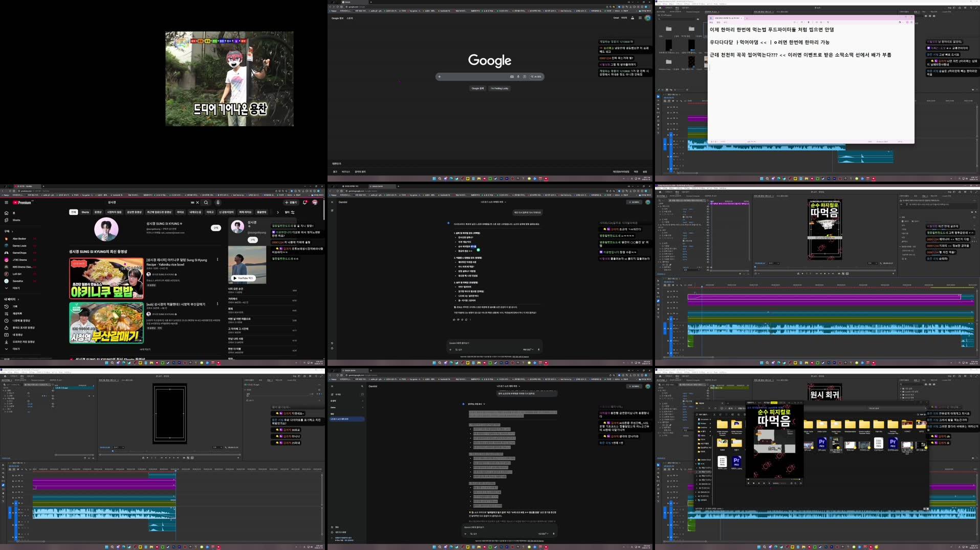
Task: Click the 구독 subscribe button on the channel page
Action: [x=216, y=228]
